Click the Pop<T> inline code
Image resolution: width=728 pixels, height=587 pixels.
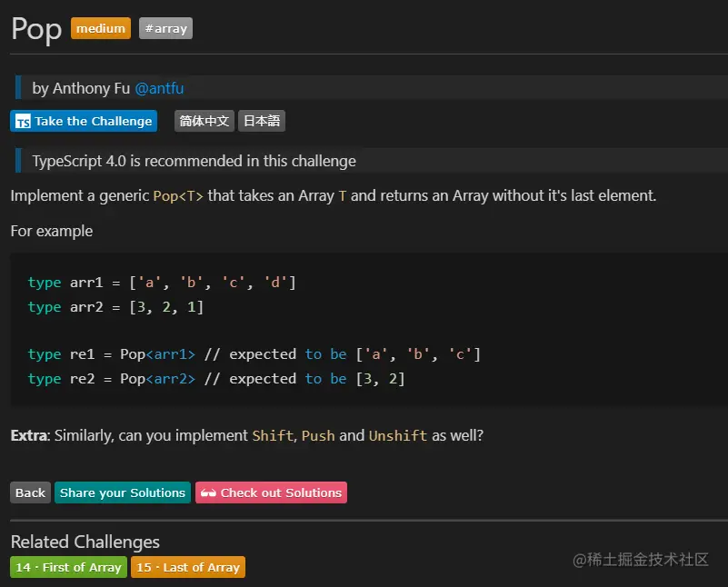[178, 196]
